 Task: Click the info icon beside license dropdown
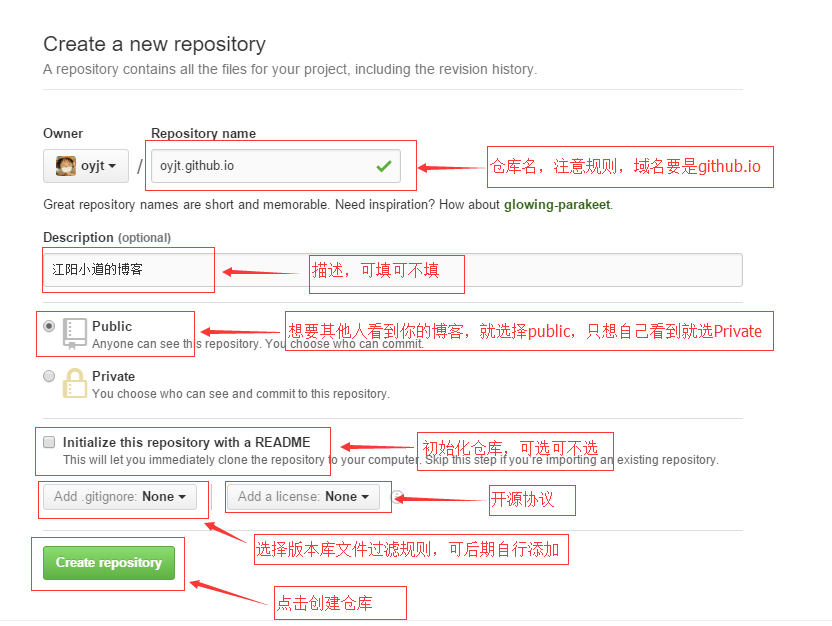pyautogui.click(x=397, y=497)
